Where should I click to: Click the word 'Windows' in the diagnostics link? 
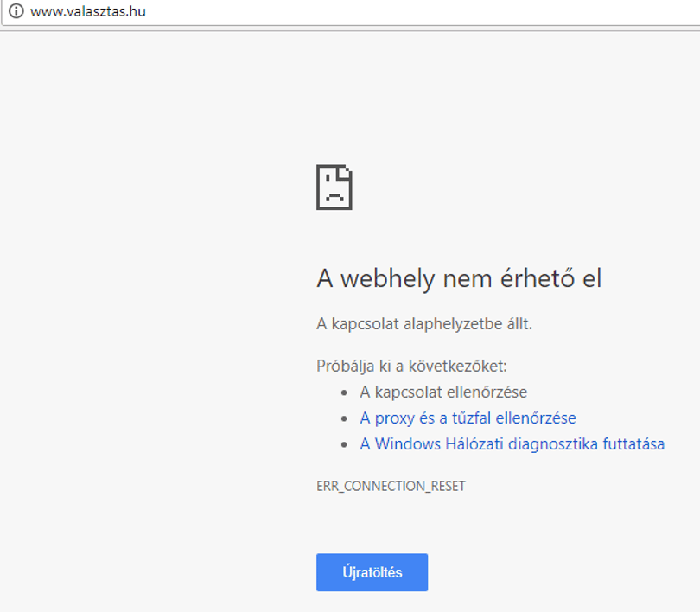pos(408,444)
